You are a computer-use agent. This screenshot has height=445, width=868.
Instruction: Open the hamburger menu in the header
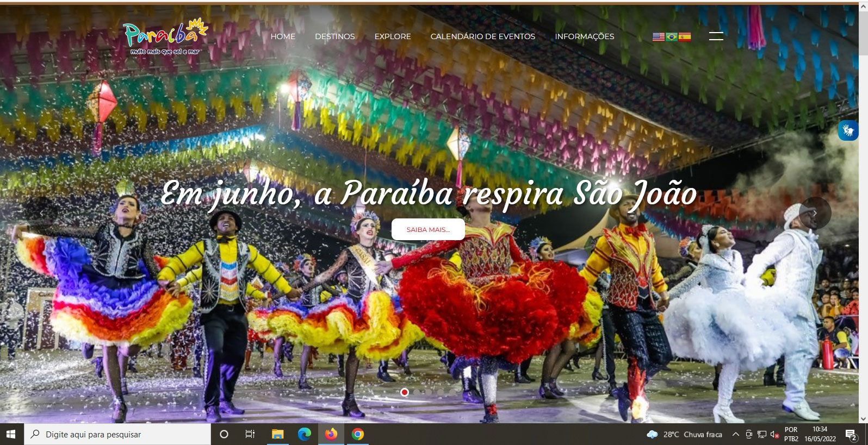[716, 36]
